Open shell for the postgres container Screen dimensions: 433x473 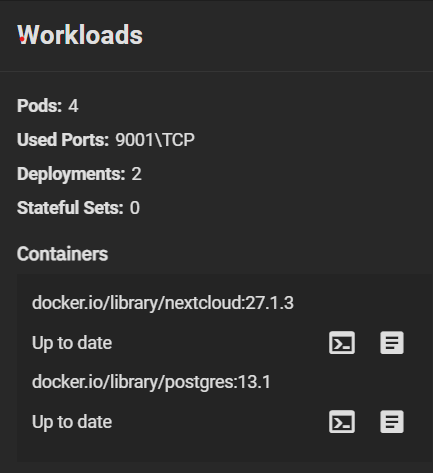pos(342,422)
